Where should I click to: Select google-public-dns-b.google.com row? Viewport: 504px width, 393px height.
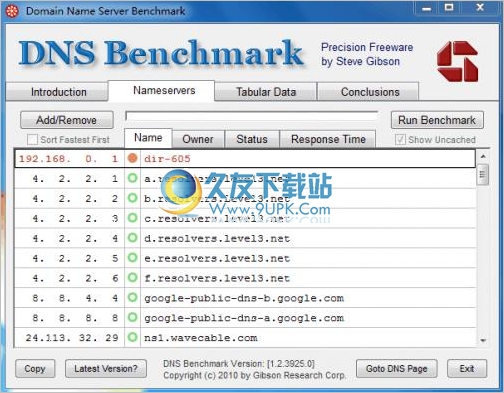click(245, 298)
